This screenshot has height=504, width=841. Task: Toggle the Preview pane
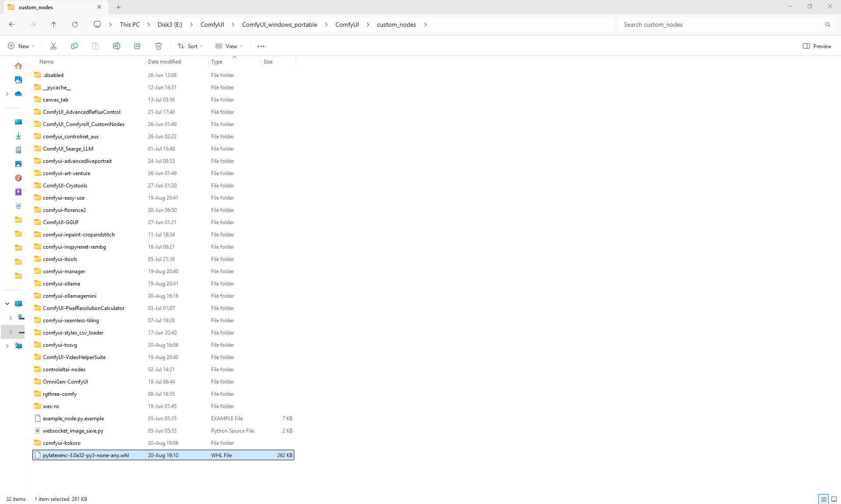pyautogui.click(x=817, y=46)
